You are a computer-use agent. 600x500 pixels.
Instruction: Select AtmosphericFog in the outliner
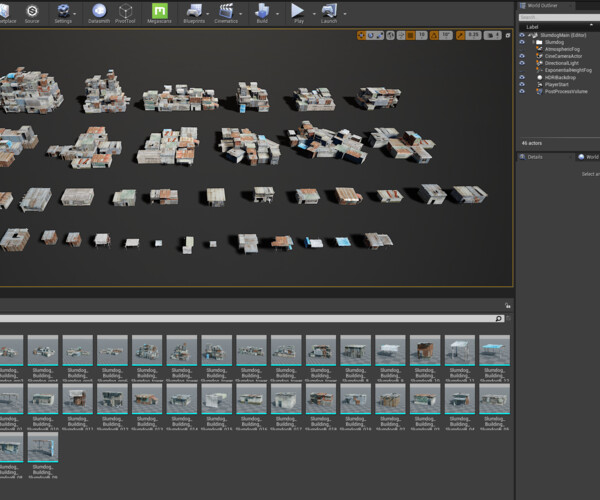[x=562, y=49]
